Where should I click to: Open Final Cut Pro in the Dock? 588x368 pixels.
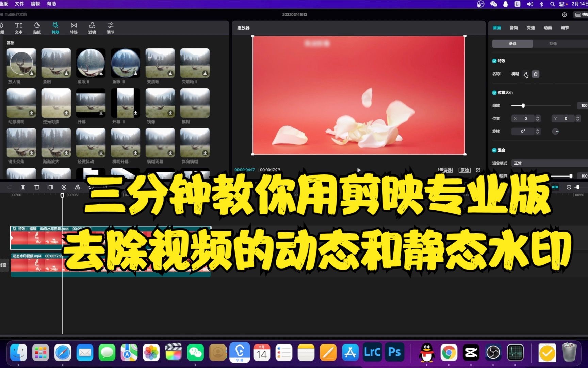[173, 352]
